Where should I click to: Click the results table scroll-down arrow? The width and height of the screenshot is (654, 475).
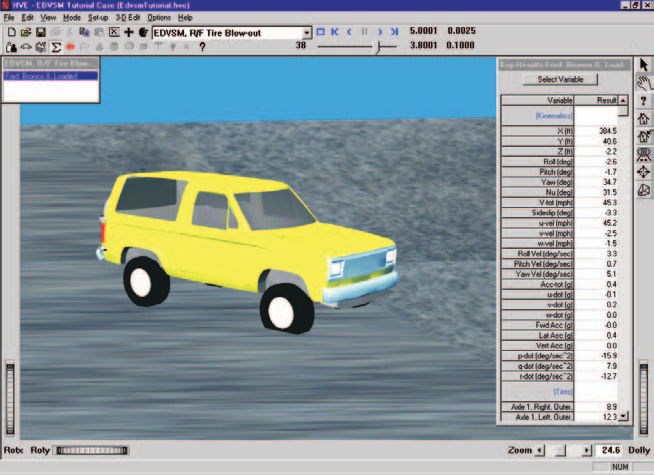coord(623,416)
